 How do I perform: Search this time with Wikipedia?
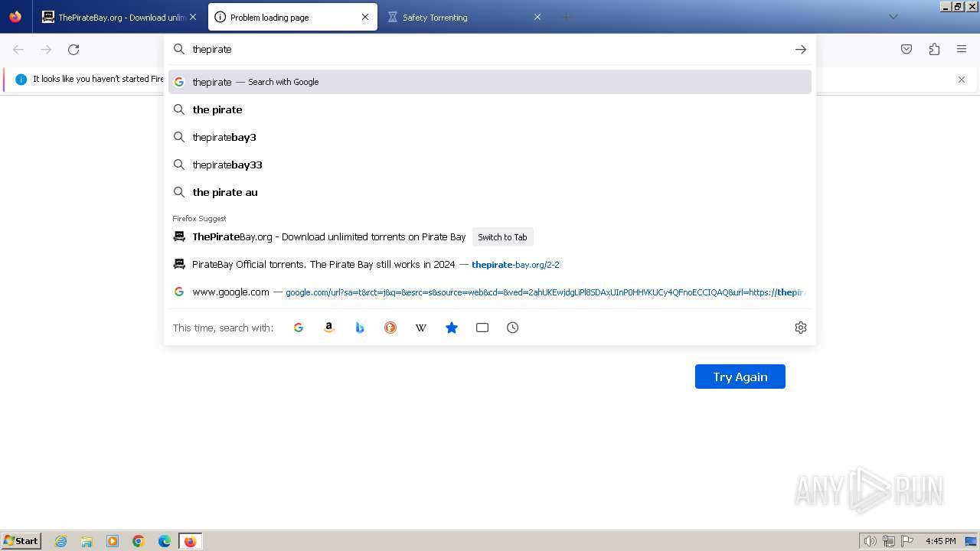click(421, 328)
